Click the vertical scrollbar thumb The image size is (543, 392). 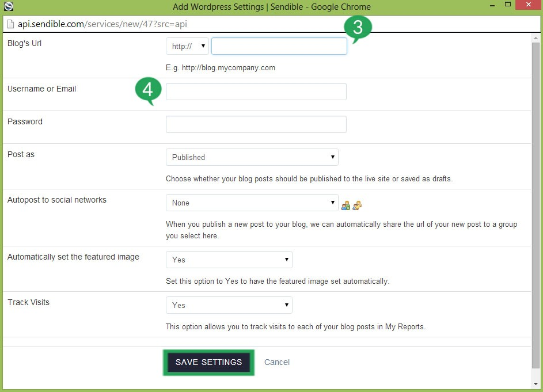(536, 205)
